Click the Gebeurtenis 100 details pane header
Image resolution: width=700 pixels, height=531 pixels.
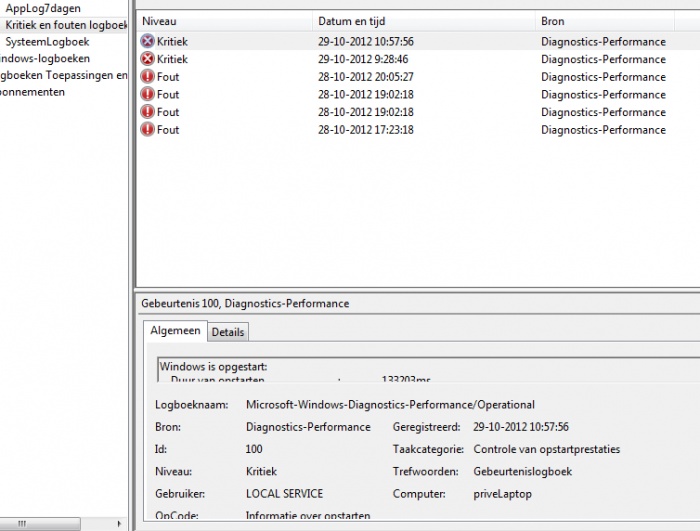click(245, 303)
